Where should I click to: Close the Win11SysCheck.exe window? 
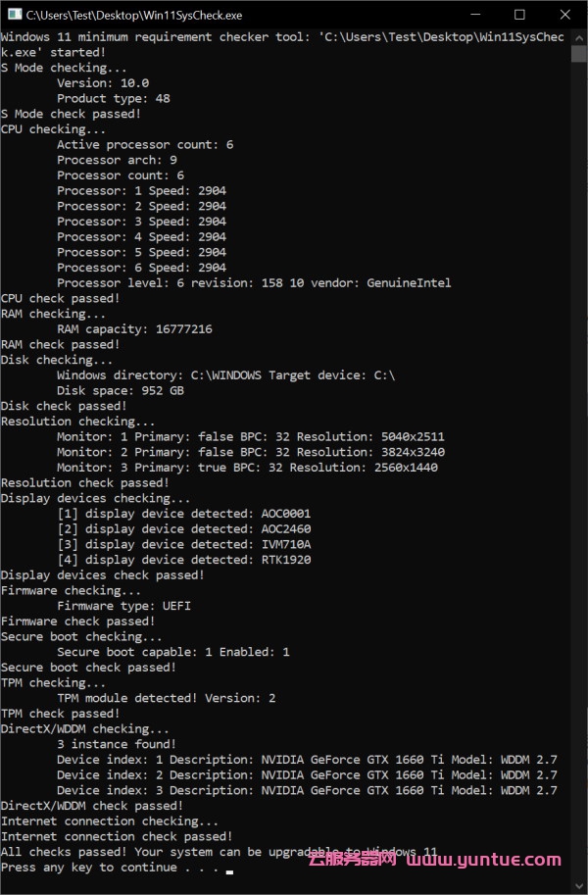(x=563, y=15)
